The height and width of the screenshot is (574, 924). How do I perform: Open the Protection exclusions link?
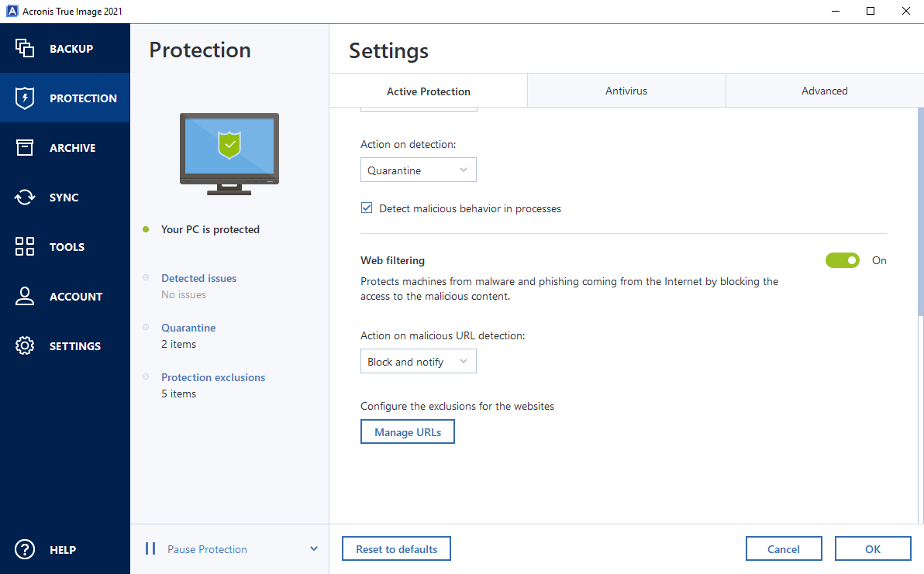[213, 377]
